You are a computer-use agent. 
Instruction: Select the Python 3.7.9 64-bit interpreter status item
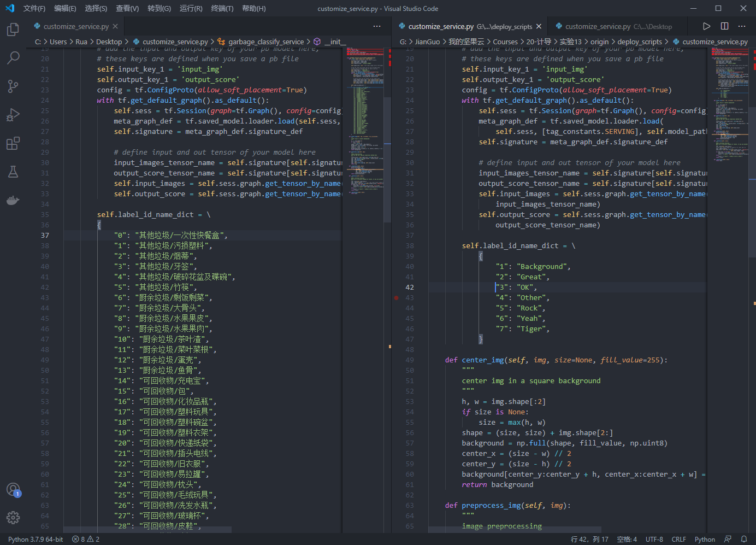click(36, 539)
